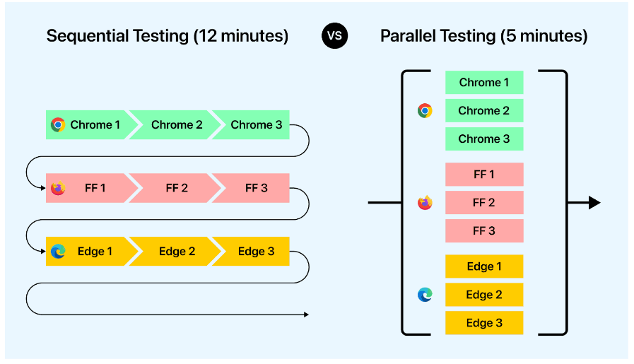Click the Sequential Testing (12 minutes) heading
Image resolution: width=634 pixels, height=364 pixels.
(168, 36)
